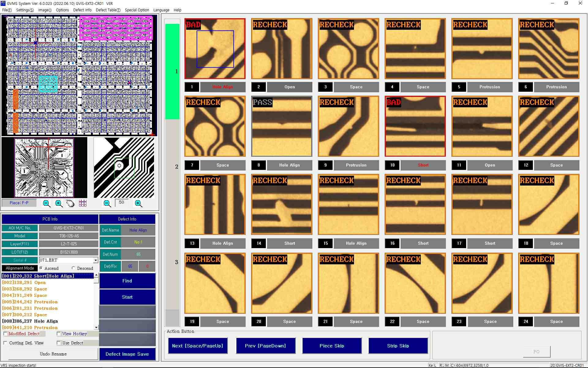This screenshot has height=368, width=588.
Task: Click the mouse pan icon near Piece: F-P
Action: 70,203
